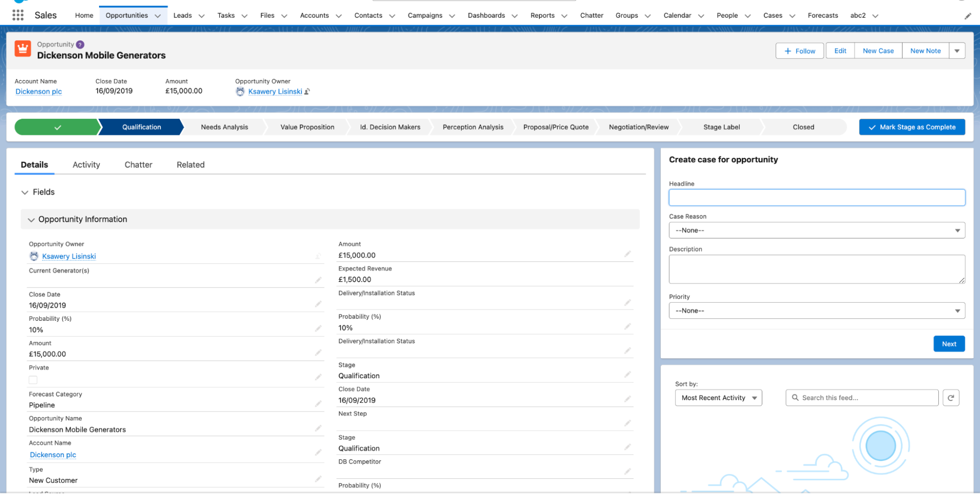Edit Forecast Category using its pencil icon
This screenshot has height=494, width=980.
coord(318,404)
